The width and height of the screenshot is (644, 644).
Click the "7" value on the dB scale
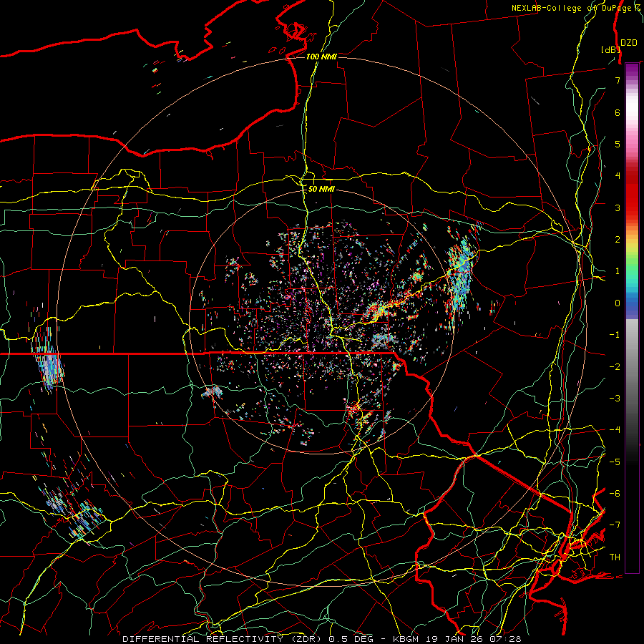pyautogui.click(x=618, y=80)
